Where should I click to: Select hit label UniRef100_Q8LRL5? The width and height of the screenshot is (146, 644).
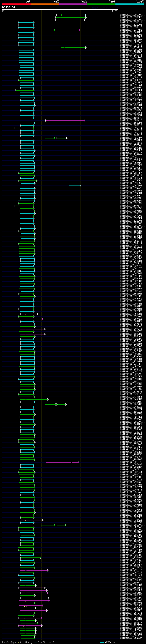pos(131,173)
